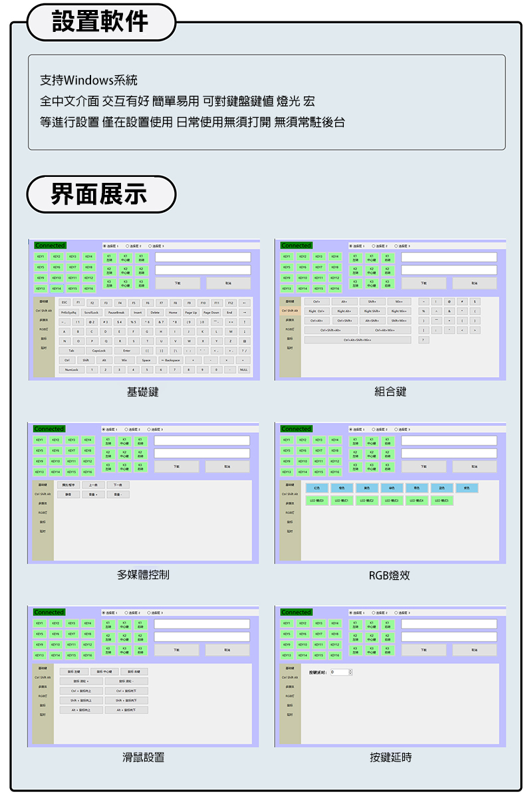Select LED 模式0 in RGB燈效 panel
The width and height of the screenshot is (532, 798).
tap(316, 500)
